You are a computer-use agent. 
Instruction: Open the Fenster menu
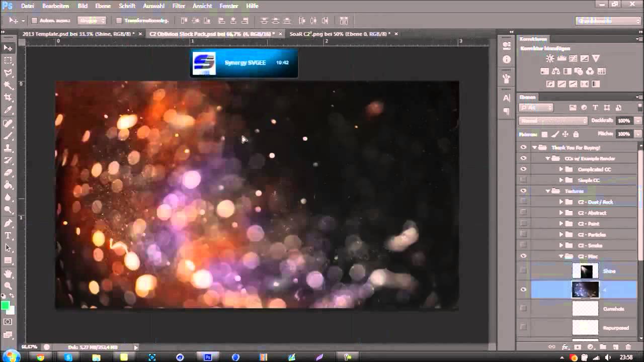(x=229, y=6)
